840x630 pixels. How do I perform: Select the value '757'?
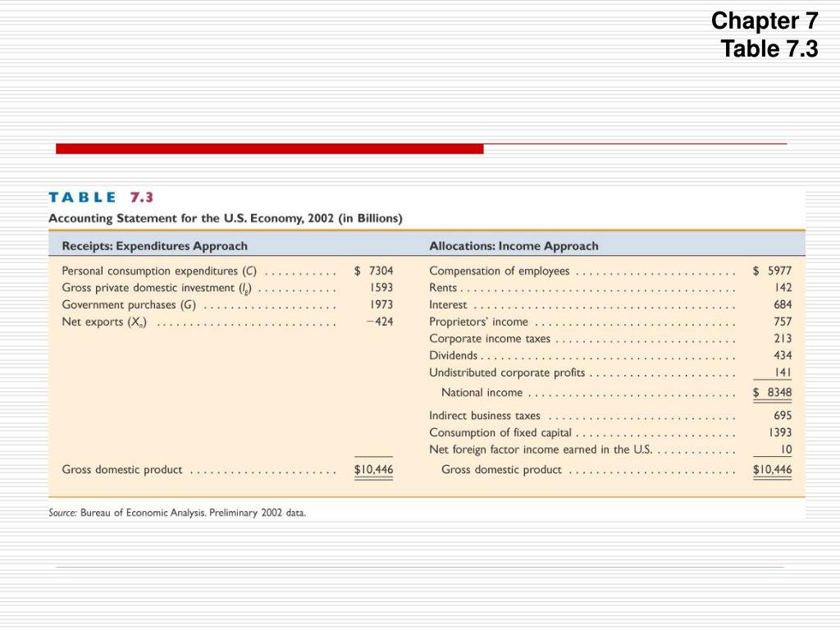(783, 322)
